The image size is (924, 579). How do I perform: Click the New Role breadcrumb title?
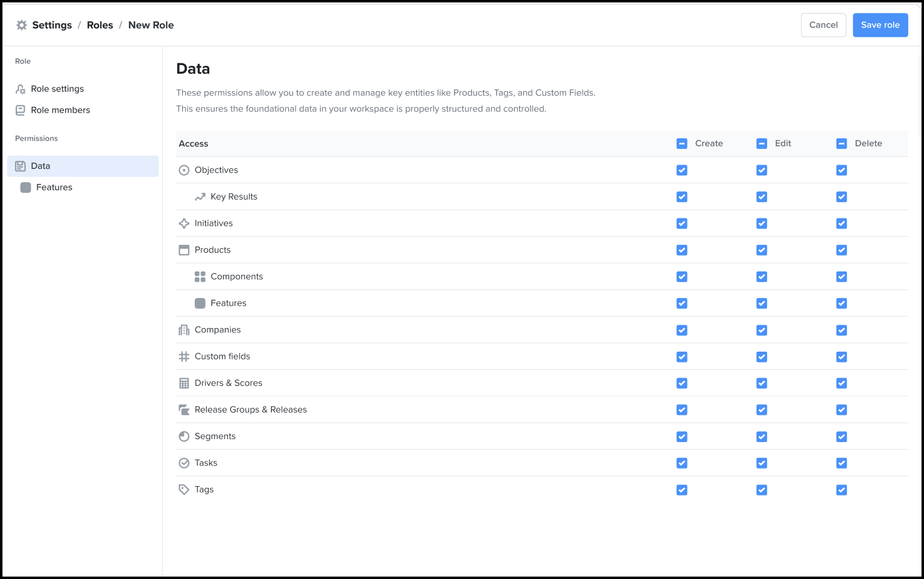[x=151, y=25]
